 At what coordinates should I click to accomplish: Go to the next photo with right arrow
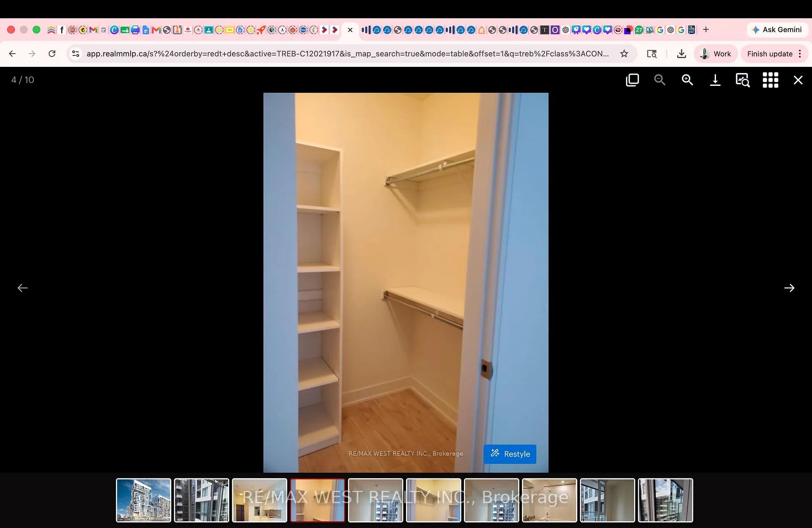[789, 288]
